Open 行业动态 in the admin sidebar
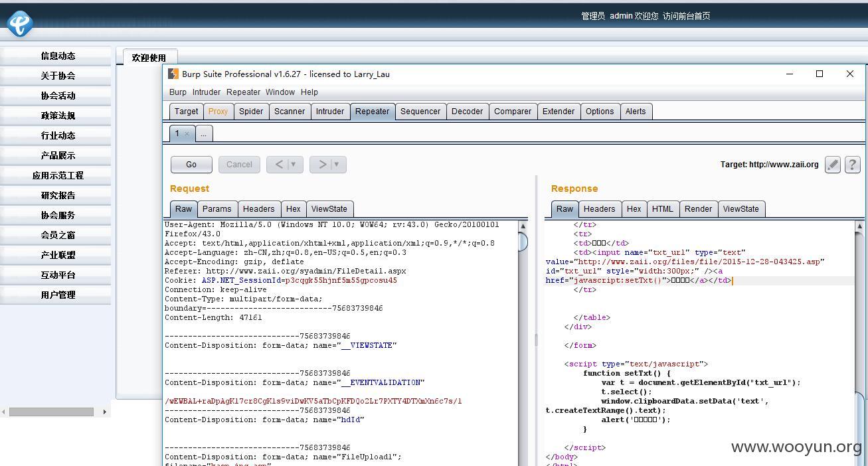Screen dimensions: 868x466 (x=56, y=135)
